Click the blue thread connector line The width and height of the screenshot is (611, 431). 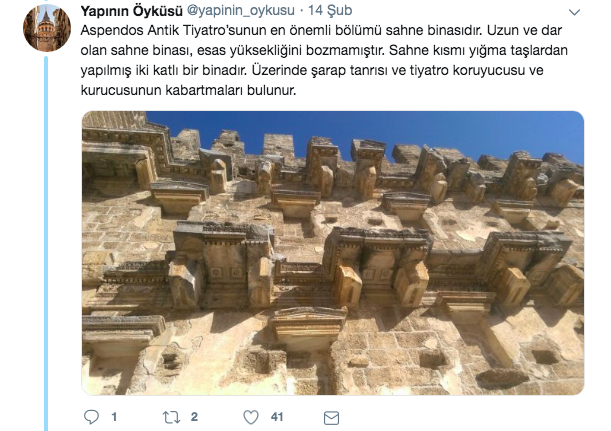[x=46, y=244]
